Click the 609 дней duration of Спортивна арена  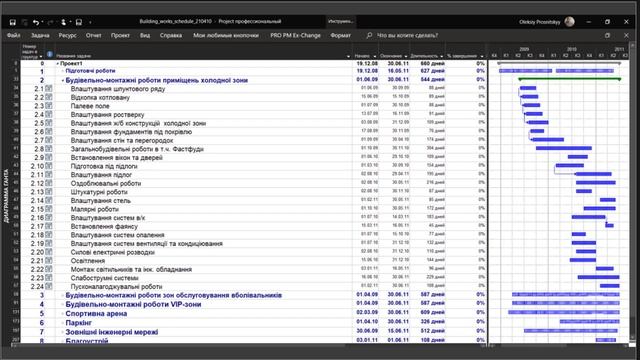point(432,313)
